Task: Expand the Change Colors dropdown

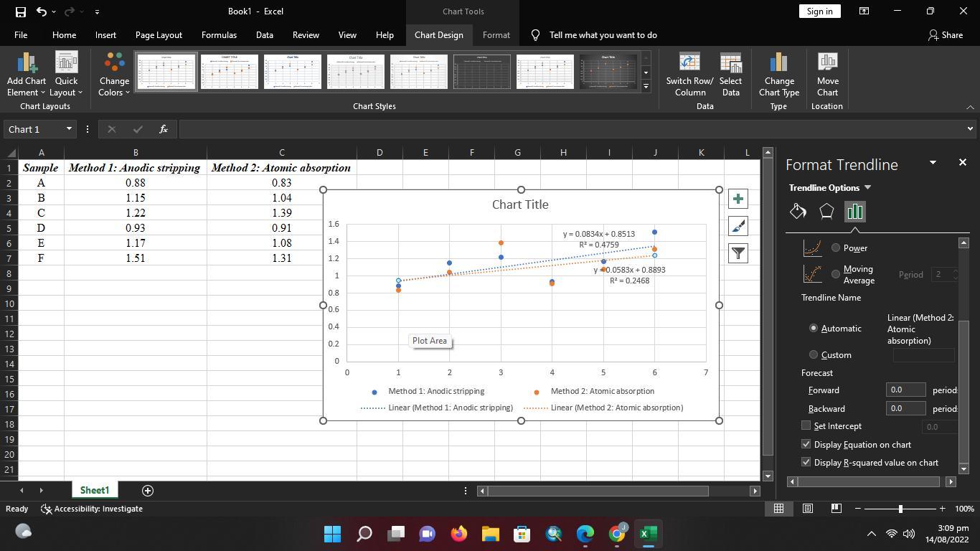Action: [114, 75]
